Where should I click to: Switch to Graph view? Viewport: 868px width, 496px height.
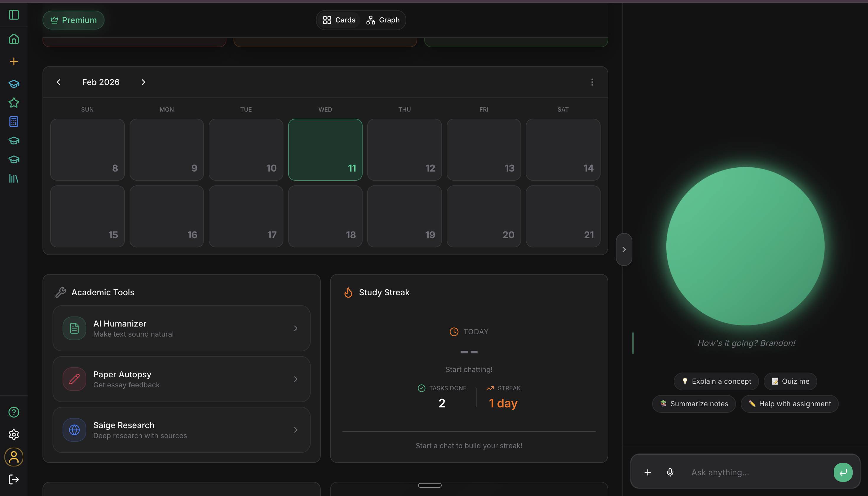[x=383, y=20]
